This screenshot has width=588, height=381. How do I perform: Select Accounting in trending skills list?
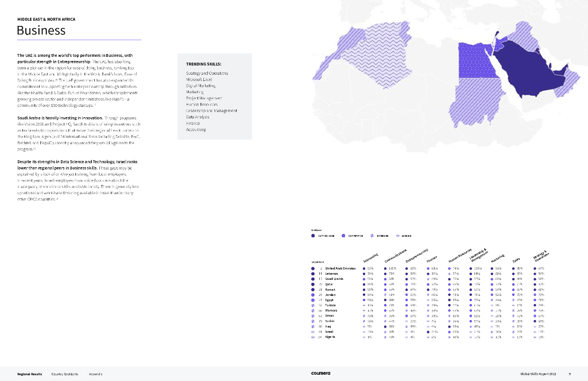196,129
